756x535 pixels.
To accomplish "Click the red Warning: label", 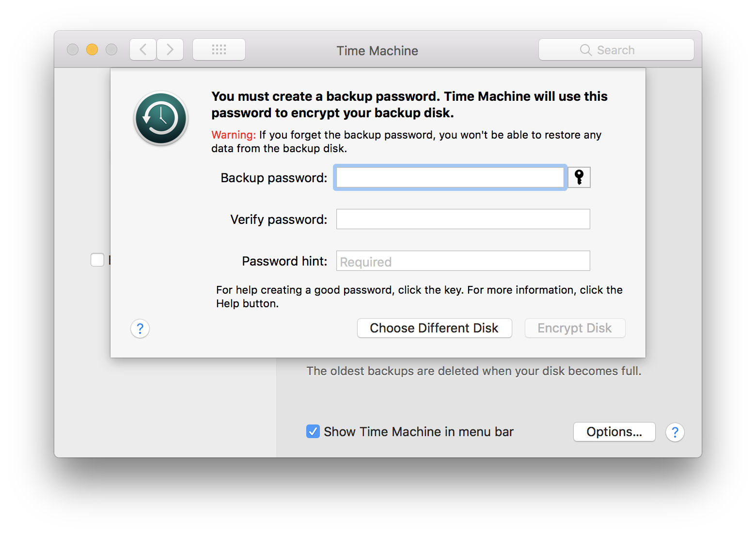I will coord(234,135).
